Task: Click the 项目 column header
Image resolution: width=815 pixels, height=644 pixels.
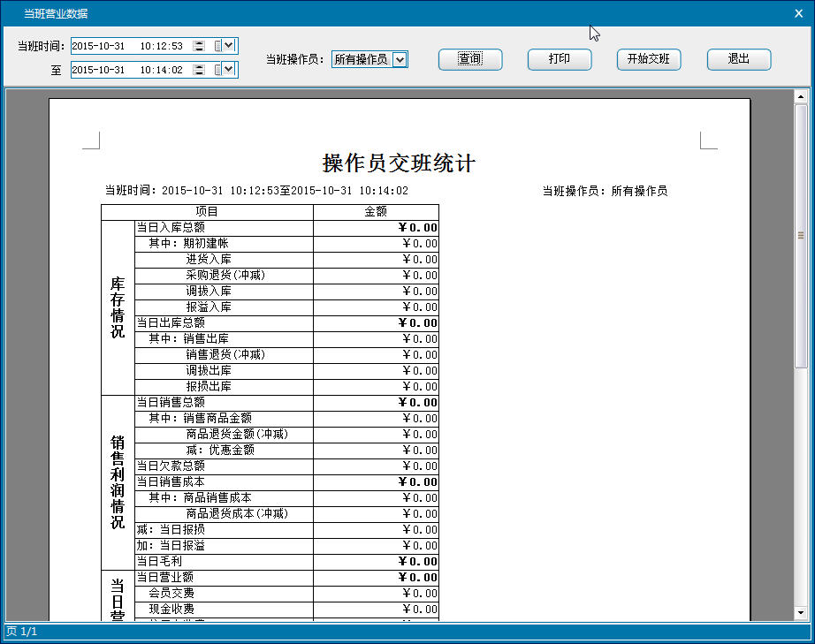Action: 207,211
